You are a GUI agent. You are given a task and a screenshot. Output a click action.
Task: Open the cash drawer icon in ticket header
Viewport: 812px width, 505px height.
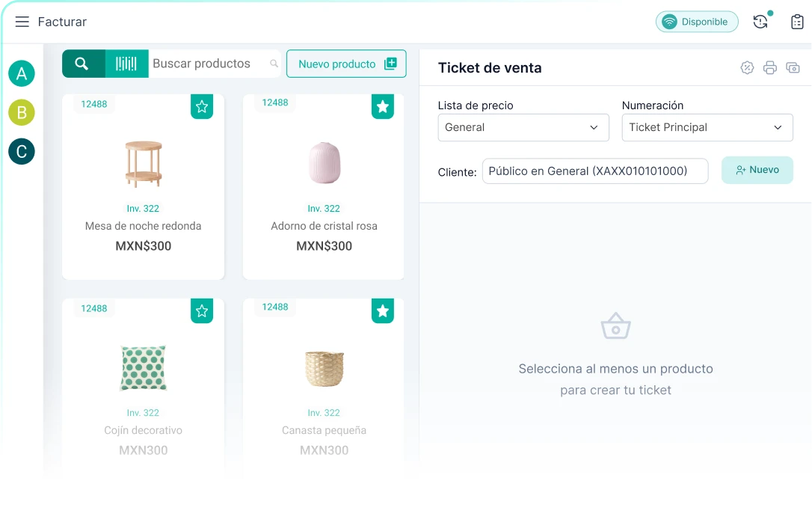click(x=793, y=68)
